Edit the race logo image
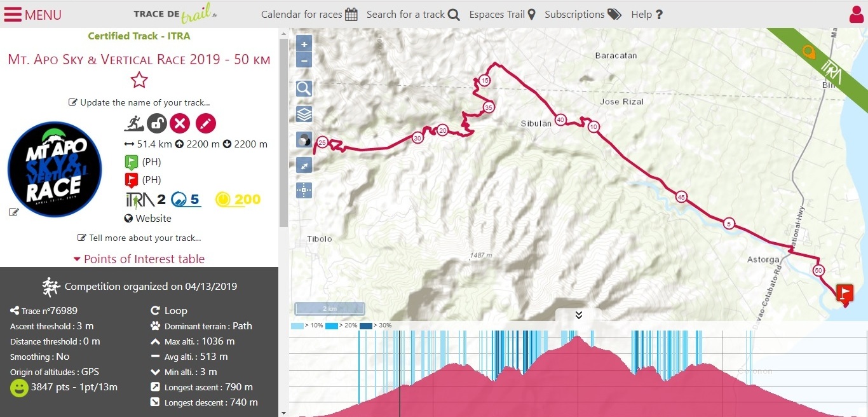This screenshot has height=417, width=868. pos(14,212)
